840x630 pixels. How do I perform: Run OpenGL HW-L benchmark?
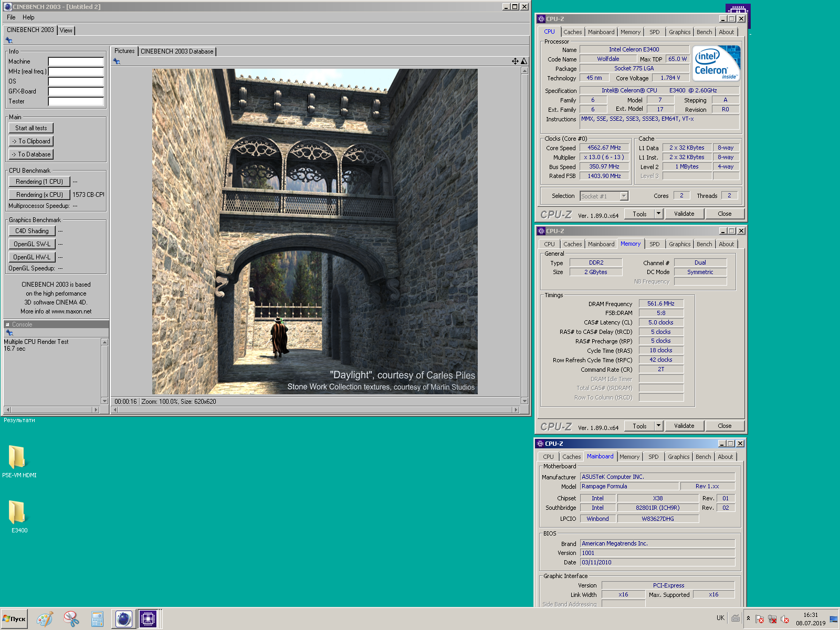[32, 257]
